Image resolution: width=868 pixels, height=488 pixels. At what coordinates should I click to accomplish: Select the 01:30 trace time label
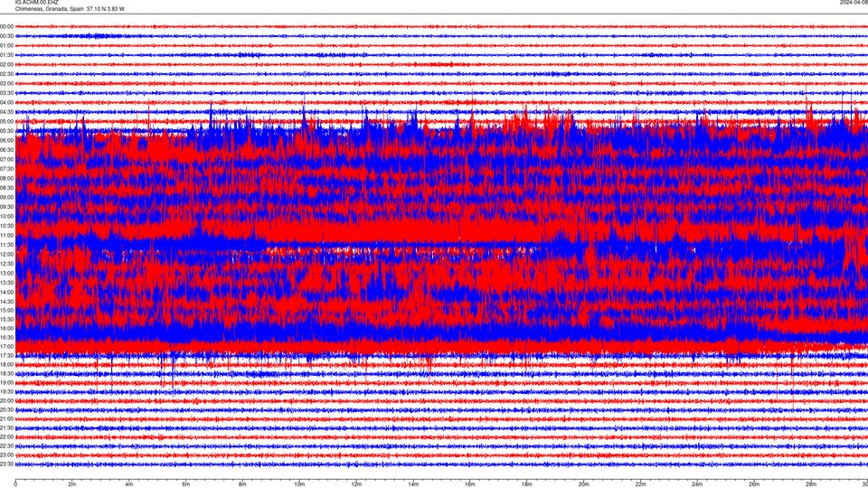click(6, 55)
